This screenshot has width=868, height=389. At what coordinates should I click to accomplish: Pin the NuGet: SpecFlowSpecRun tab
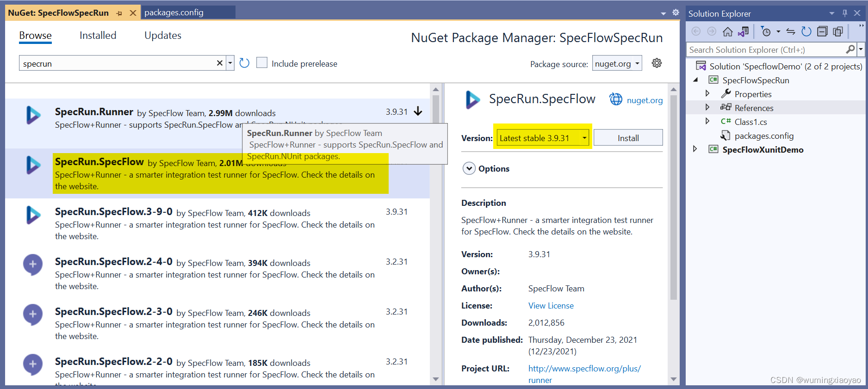click(x=119, y=13)
